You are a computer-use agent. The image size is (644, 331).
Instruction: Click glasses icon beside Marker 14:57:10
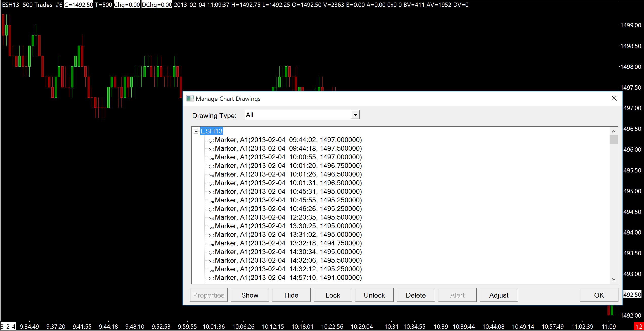(212, 279)
